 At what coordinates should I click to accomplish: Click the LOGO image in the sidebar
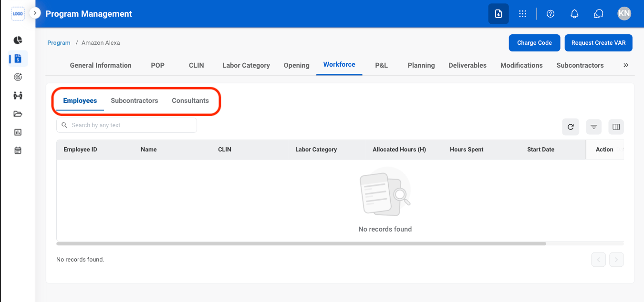pyautogui.click(x=18, y=14)
